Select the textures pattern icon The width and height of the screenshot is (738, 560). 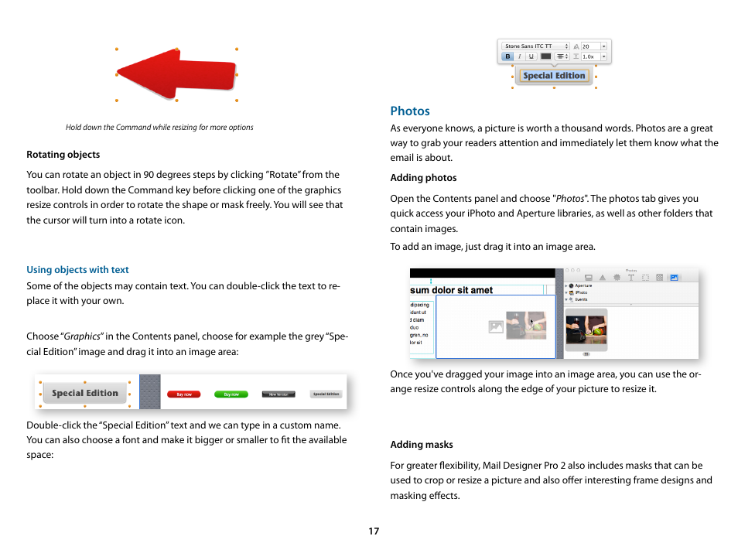click(x=659, y=278)
